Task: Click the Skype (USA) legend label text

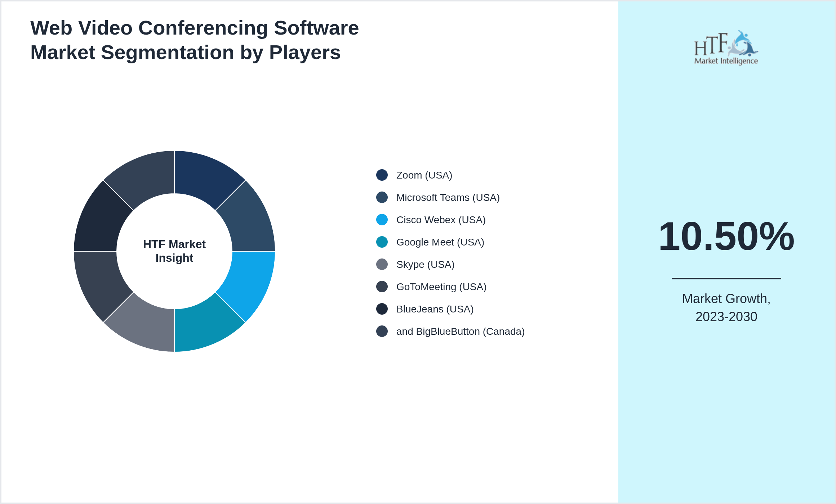Action: [x=426, y=265]
